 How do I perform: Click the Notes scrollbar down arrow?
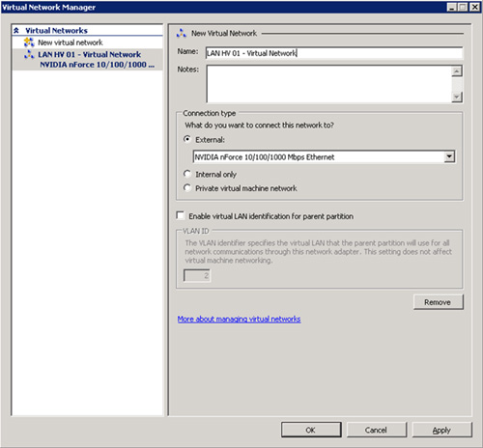point(457,97)
